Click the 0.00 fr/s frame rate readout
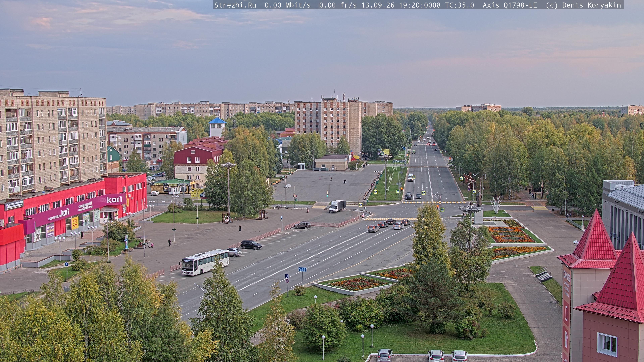 pyautogui.click(x=338, y=5)
